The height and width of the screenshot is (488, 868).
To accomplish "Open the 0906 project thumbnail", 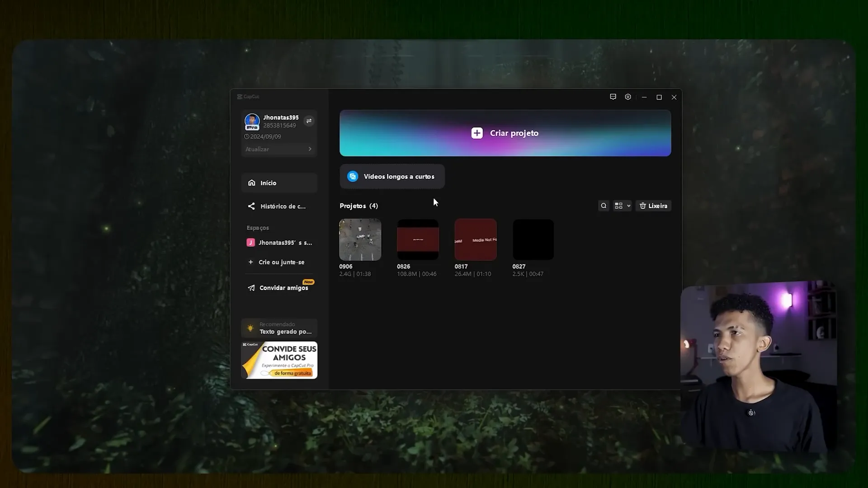I will point(360,239).
